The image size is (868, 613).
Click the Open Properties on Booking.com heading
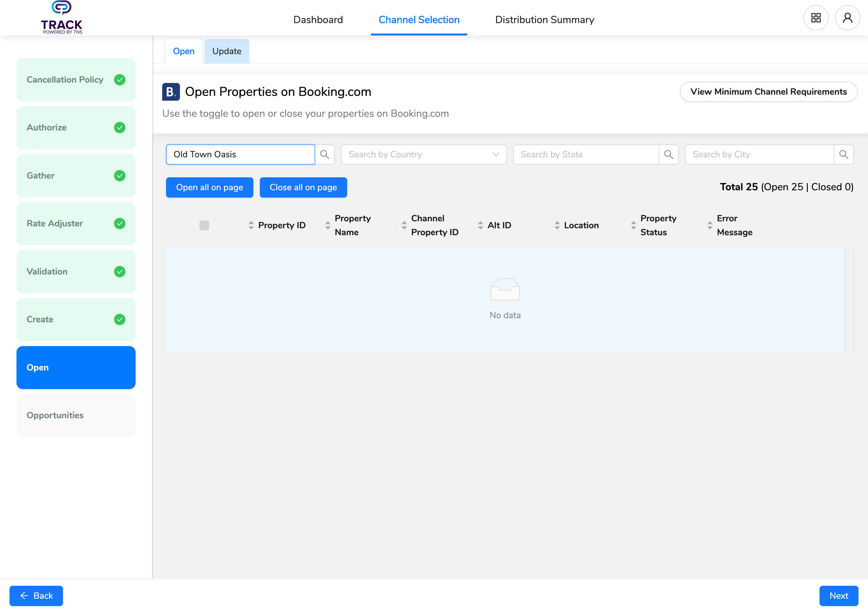click(x=278, y=92)
